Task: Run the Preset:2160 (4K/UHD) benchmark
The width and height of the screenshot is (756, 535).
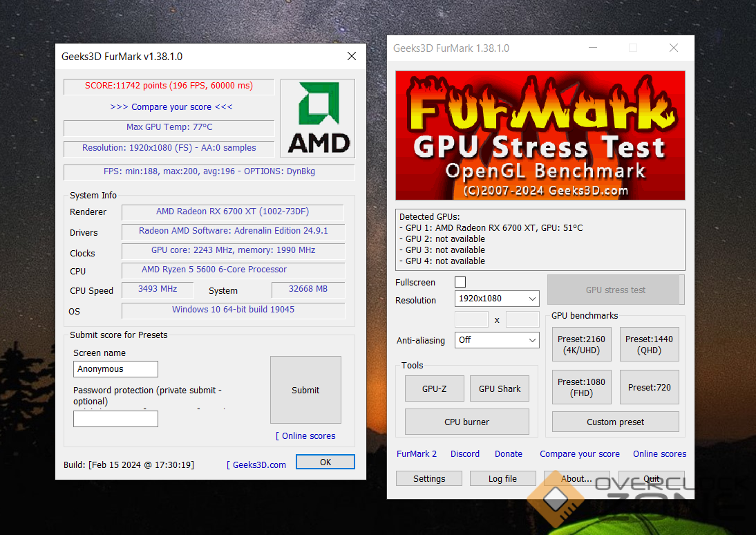Action: 581,344
